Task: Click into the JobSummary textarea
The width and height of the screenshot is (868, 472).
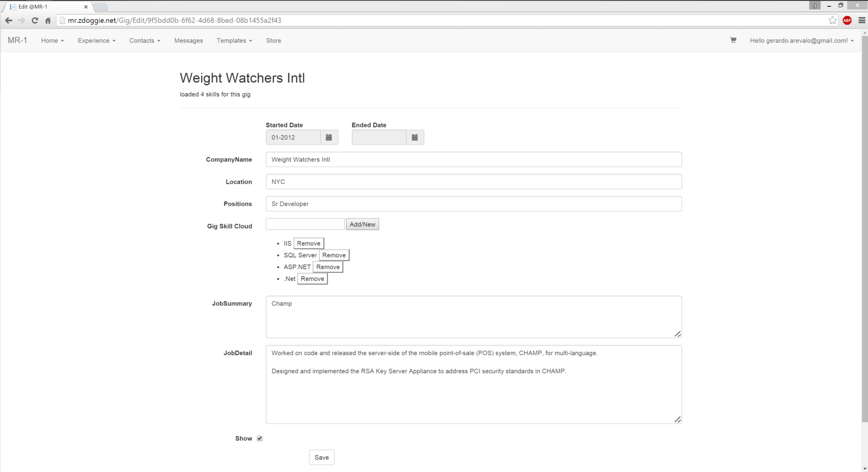Action: coord(474,317)
